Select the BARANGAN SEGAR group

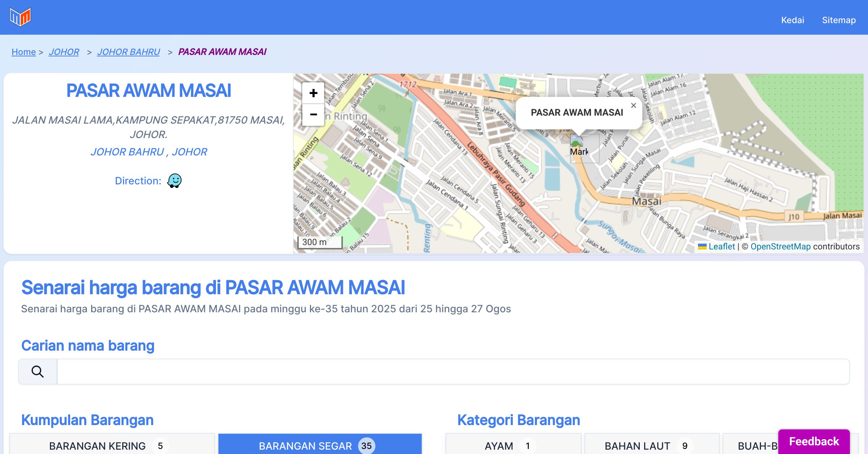pyautogui.click(x=320, y=446)
